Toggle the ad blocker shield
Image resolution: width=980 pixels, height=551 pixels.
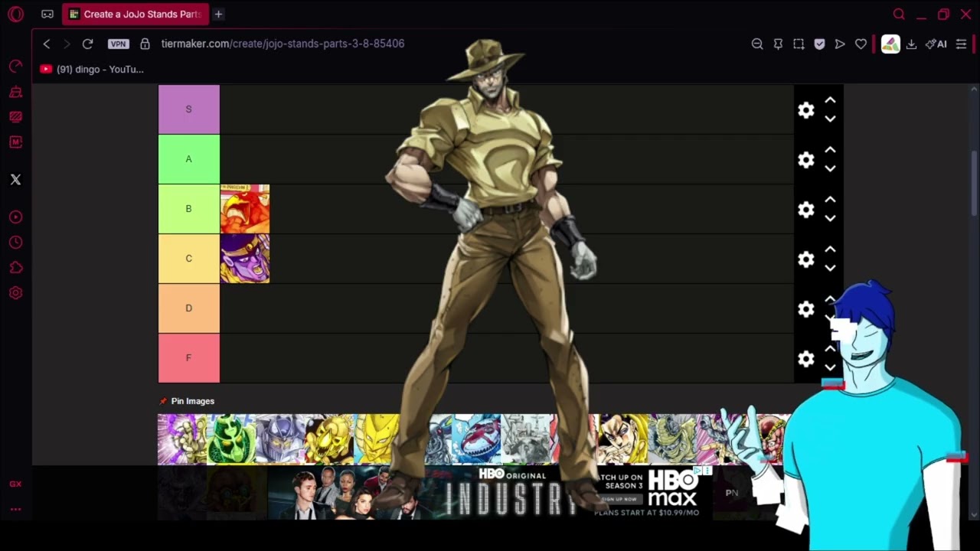(x=819, y=44)
